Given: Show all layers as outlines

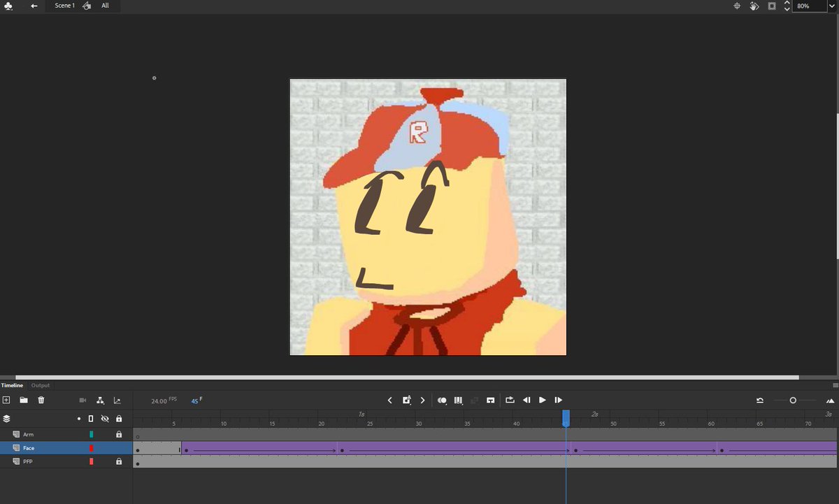Looking at the screenshot, I should (x=90, y=419).
